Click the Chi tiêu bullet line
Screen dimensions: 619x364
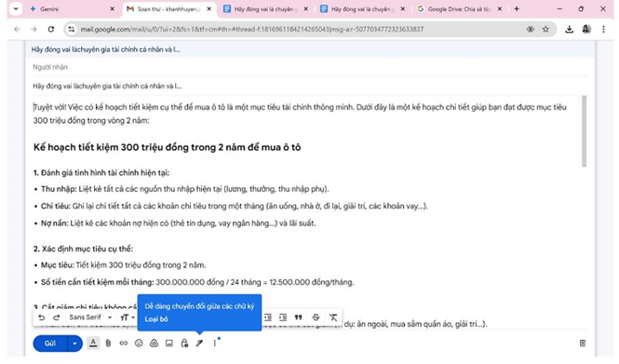click(234, 206)
